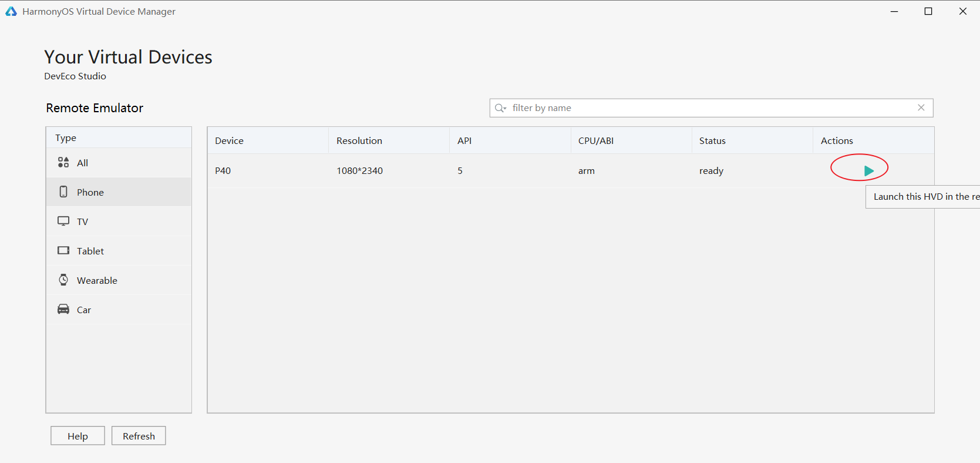Select the Wearable device type
This screenshot has width=980, height=463.
point(119,280)
